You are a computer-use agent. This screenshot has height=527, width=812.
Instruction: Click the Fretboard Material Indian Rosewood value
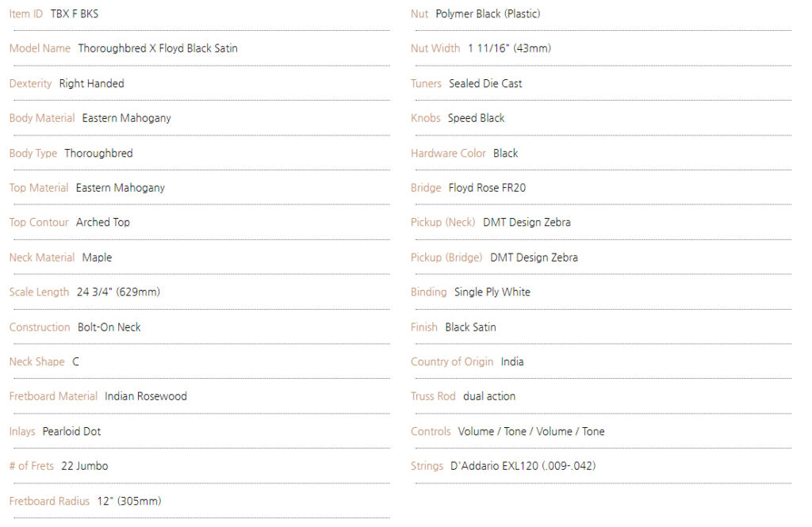[146, 396]
